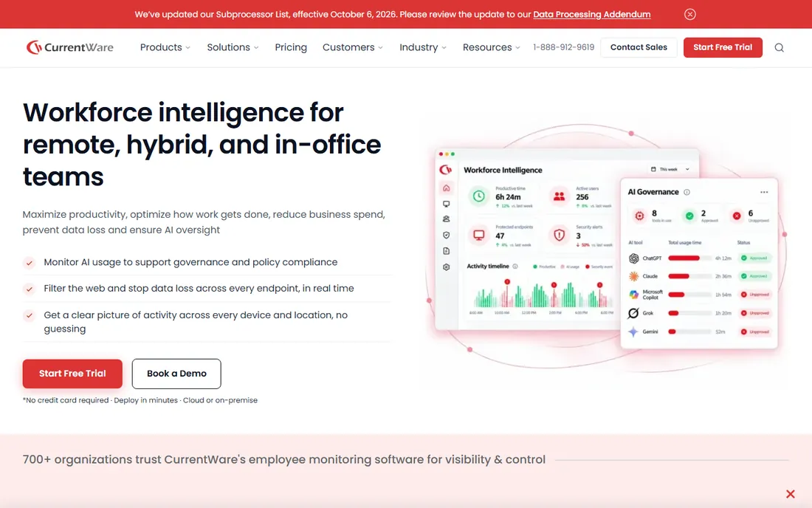Screen dimensions: 812x508
Task: Click the red Active users people icon
Action: tap(560, 197)
